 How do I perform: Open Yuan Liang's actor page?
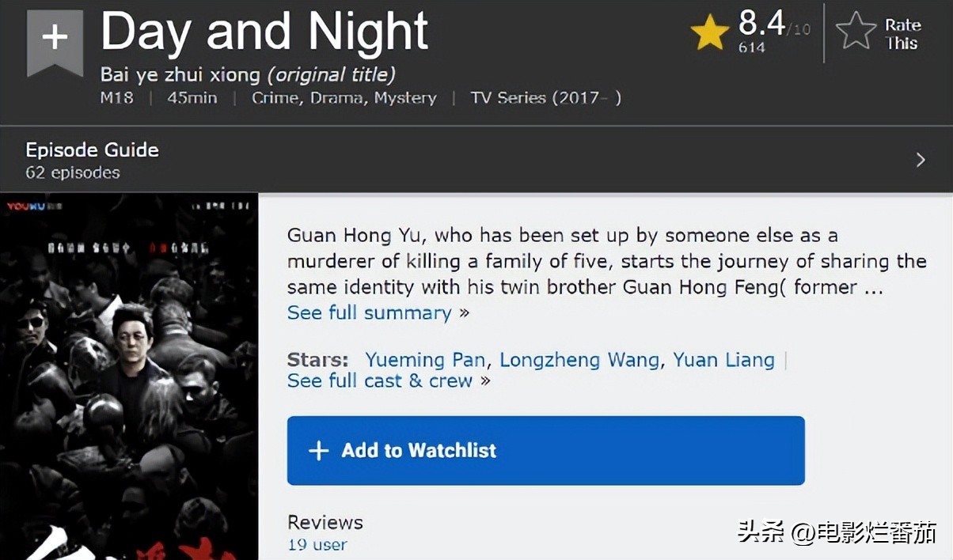click(x=723, y=360)
